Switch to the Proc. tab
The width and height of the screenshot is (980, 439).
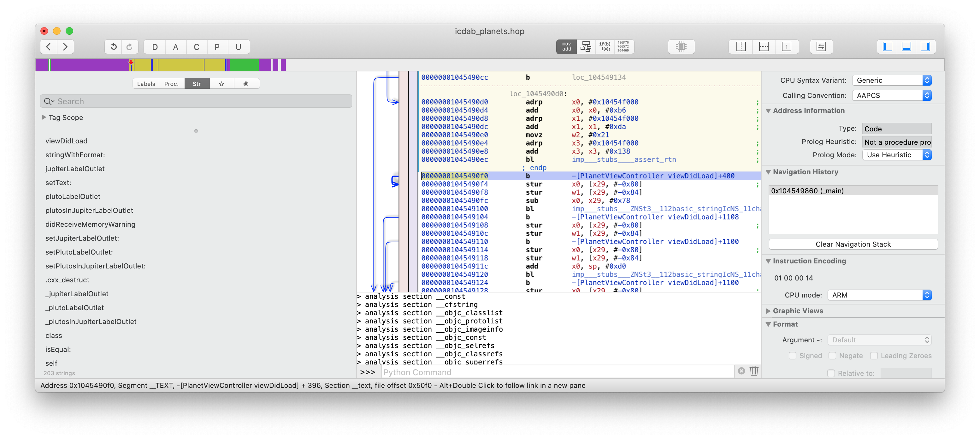pos(171,84)
